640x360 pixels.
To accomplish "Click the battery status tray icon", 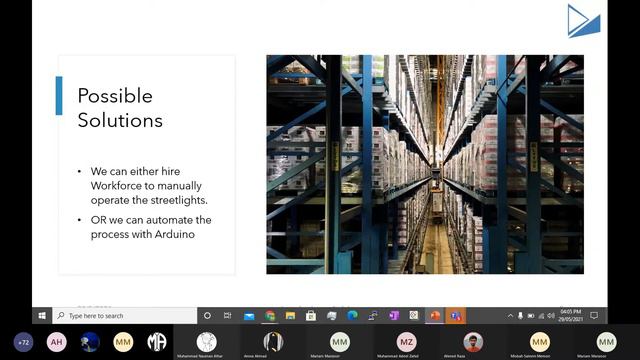I will tap(531, 316).
